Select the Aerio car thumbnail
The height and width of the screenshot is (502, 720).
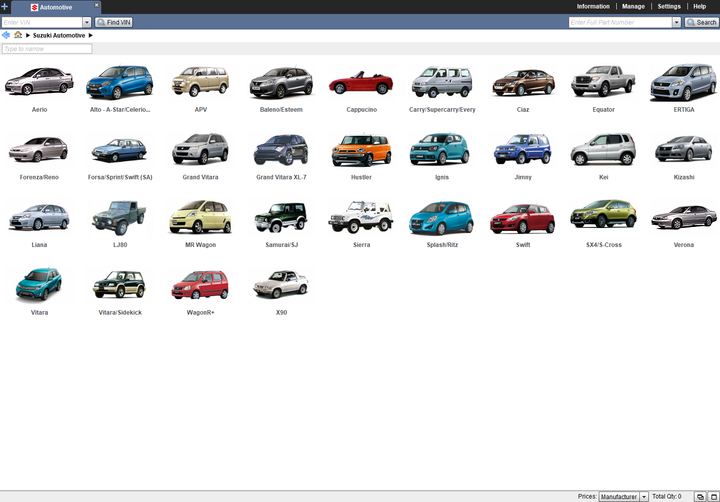pyautogui.click(x=39, y=81)
